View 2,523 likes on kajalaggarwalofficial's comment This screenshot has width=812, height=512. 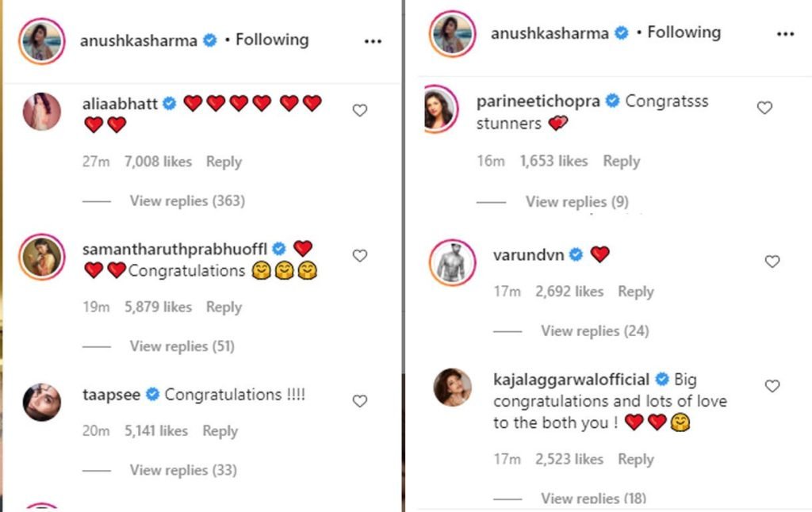point(569,459)
